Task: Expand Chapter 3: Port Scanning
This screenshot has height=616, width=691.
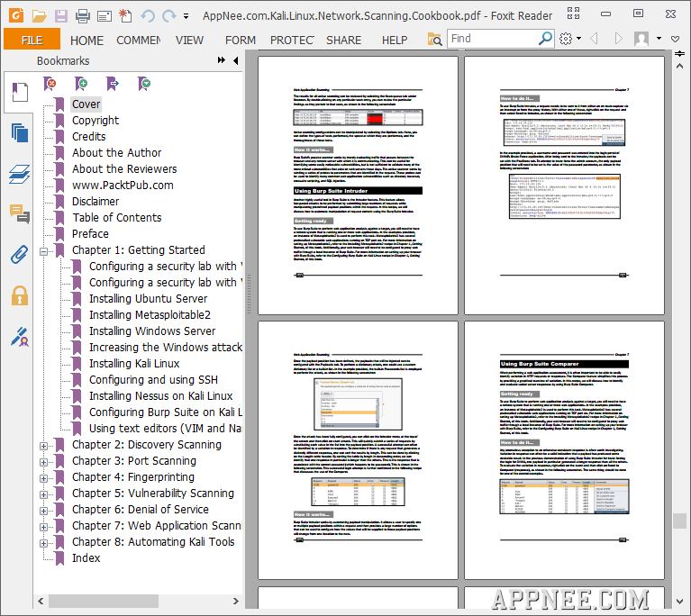Action: [43, 462]
